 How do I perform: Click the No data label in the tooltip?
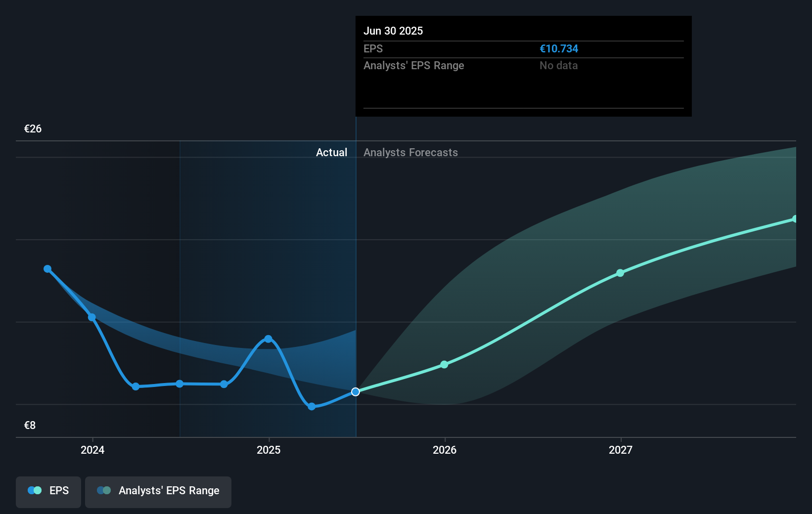(x=558, y=65)
